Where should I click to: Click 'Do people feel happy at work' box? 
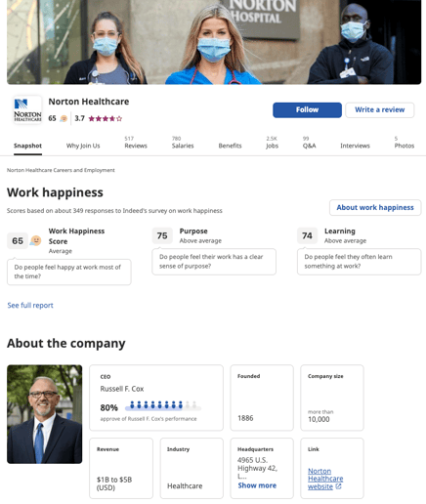click(x=69, y=272)
